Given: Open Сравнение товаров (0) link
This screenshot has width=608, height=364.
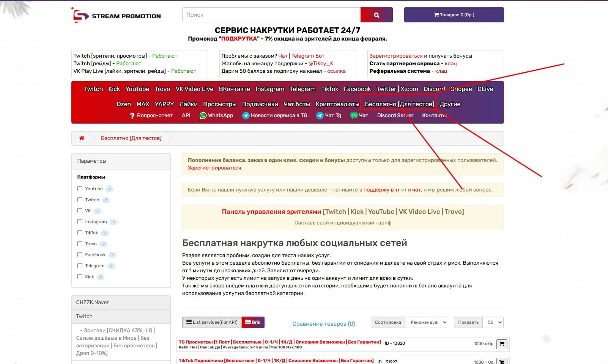Looking at the screenshot, I should [x=324, y=323].
